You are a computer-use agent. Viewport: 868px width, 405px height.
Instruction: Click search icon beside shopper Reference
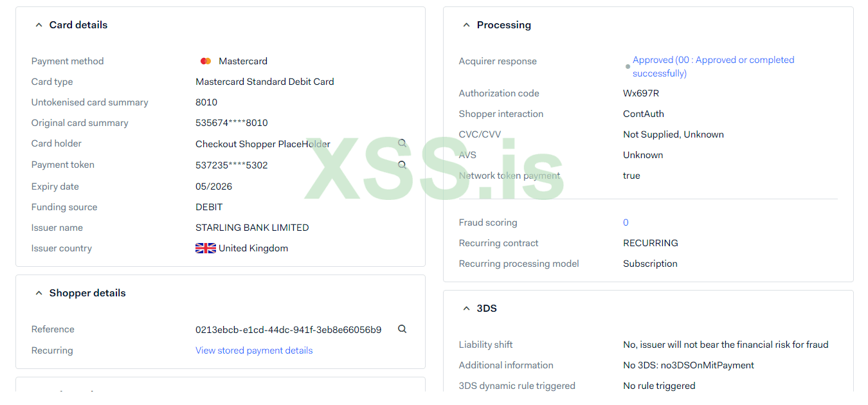pos(402,329)
